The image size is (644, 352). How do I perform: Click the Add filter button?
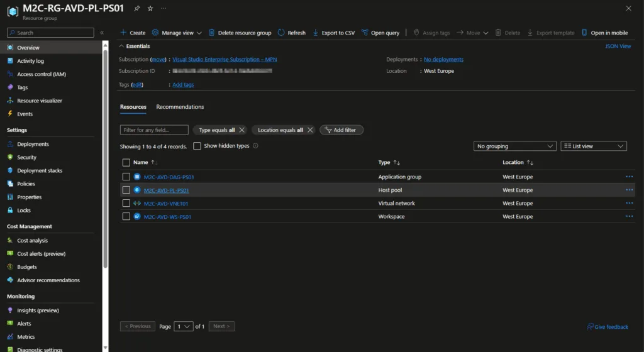[x=341, y=130]
